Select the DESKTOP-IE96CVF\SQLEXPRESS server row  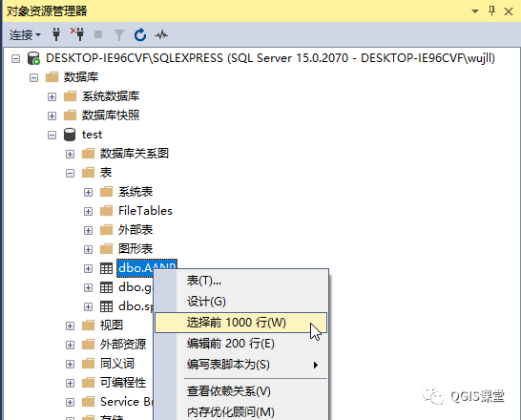pos(270,58)
